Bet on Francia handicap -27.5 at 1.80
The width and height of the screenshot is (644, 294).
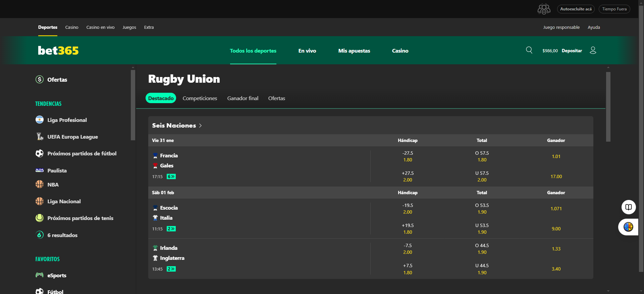point(408,156)
